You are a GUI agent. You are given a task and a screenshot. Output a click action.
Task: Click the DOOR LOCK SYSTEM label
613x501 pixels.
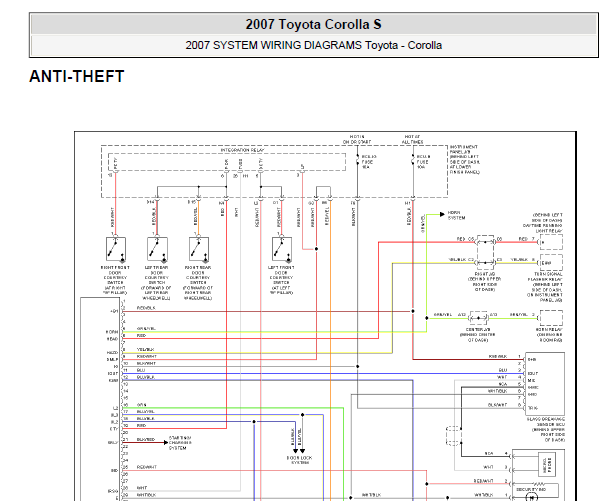299,460
